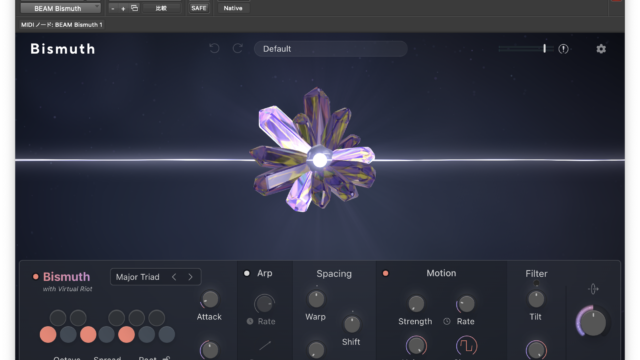Toggle the Arp section on
This screenshot has width=640, height=360.
[247, 273]
